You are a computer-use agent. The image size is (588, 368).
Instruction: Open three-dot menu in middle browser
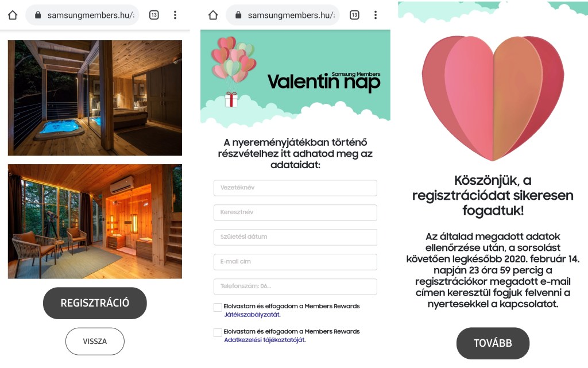coord(376,15)
